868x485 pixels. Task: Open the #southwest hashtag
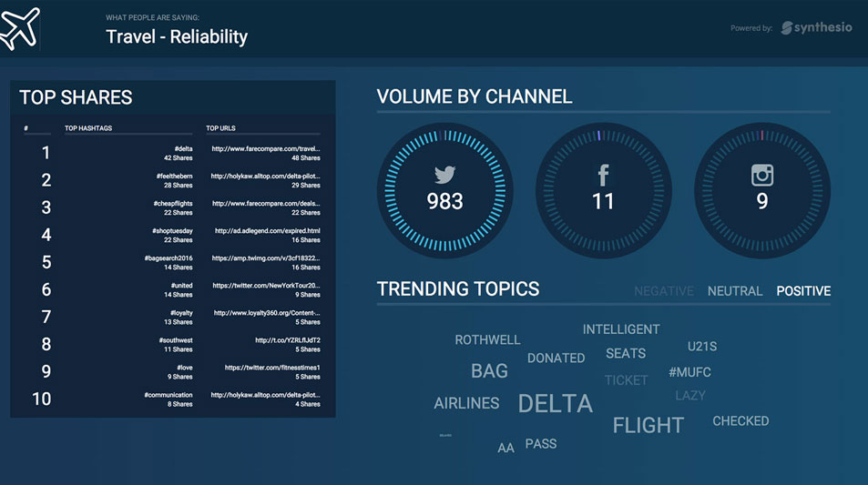[176, 340]
